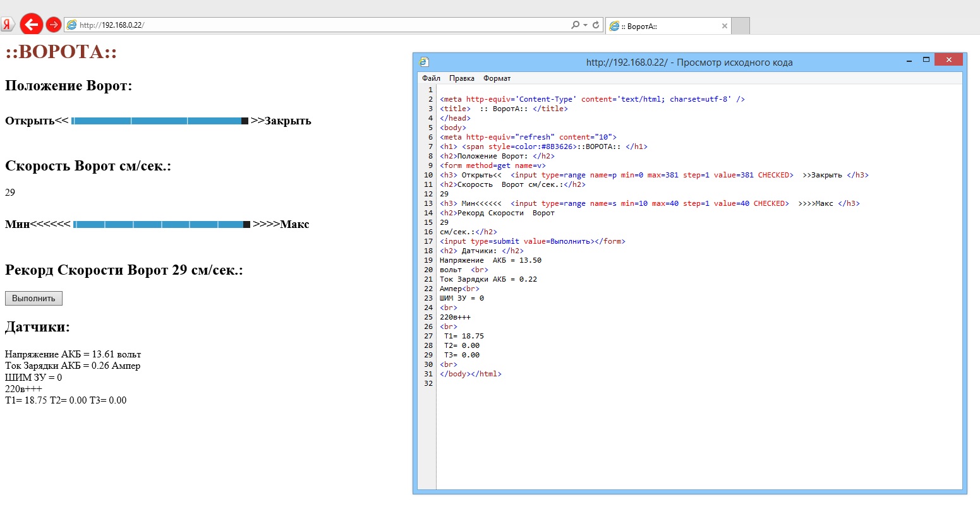This screenshot has height=526, width=980.
Task: Click the gate speed slider track
Action: pos(160,224)
